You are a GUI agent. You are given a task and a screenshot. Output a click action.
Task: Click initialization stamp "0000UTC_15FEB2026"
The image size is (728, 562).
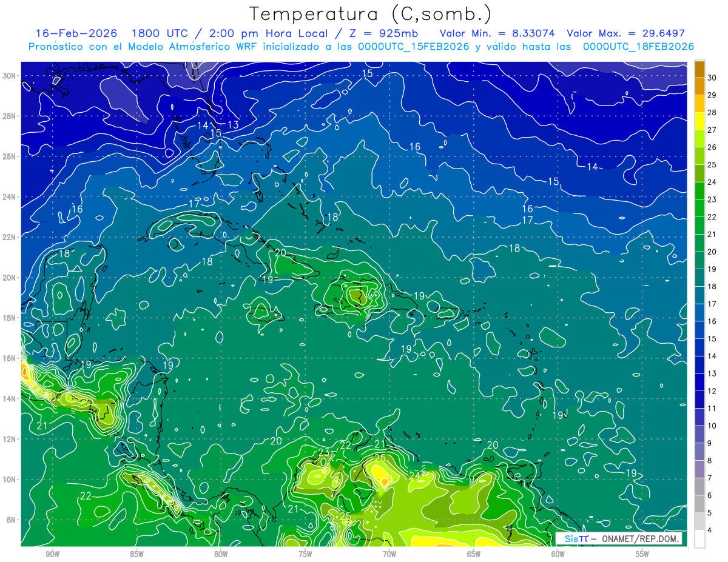414,46
